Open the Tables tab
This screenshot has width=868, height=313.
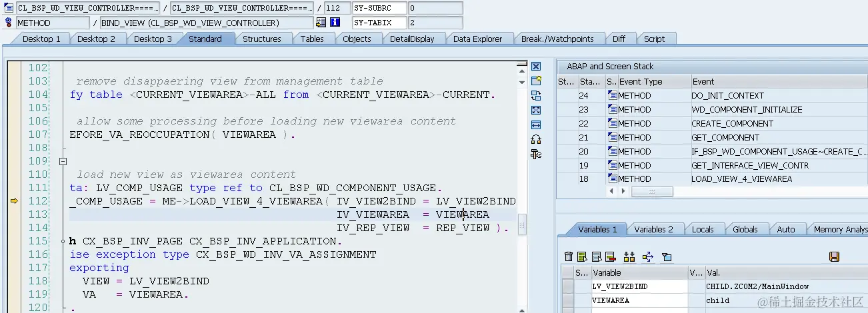tap(312, 39)
